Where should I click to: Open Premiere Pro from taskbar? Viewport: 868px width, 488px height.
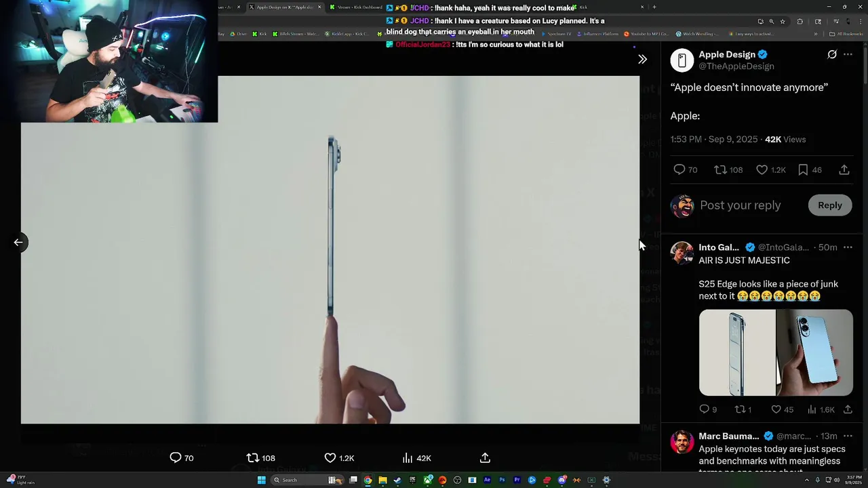point(517,480)
